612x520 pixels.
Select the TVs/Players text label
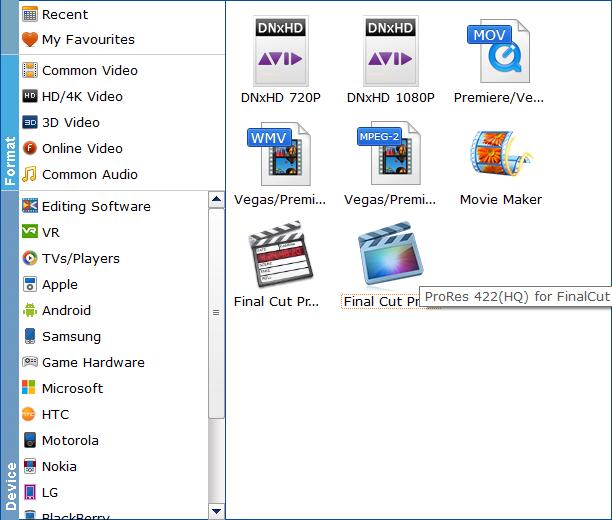tap(81, 258)
